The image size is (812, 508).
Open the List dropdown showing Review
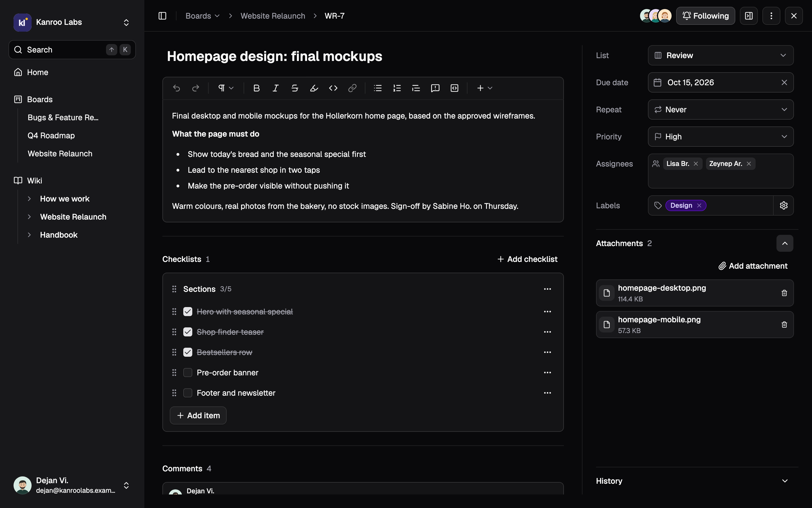pos(720,55)
